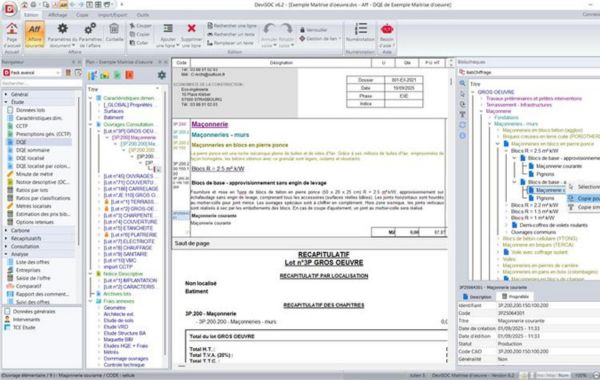Click the Affaire courante ribbon icon
Image resolution: width=600 pixels, height=380 pixels.
(x=34, y=29)
